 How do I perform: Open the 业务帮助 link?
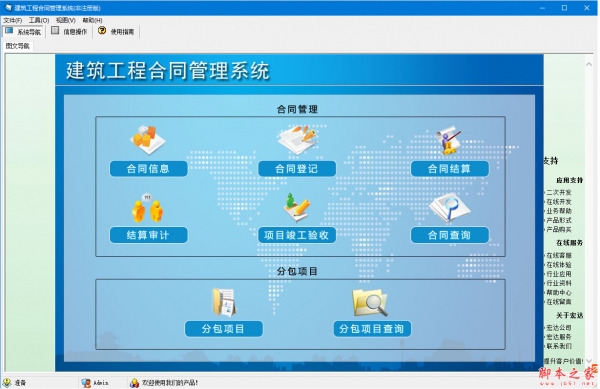558,211
